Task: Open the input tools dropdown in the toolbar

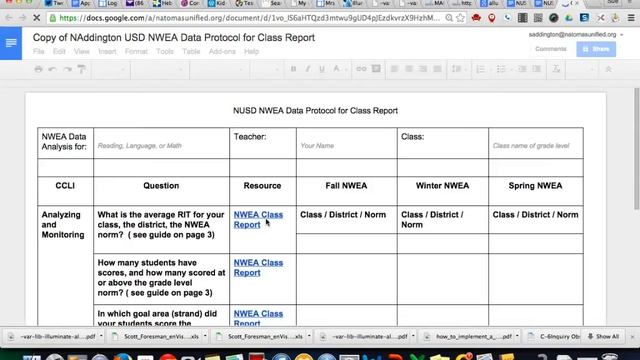Action: pyautogui.click(x=581, y=69)
